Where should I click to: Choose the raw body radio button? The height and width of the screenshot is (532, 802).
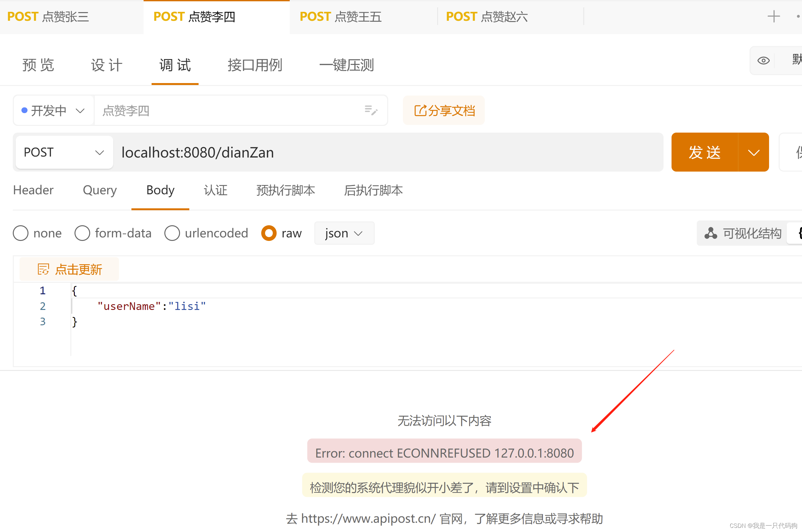pos(269,234)
